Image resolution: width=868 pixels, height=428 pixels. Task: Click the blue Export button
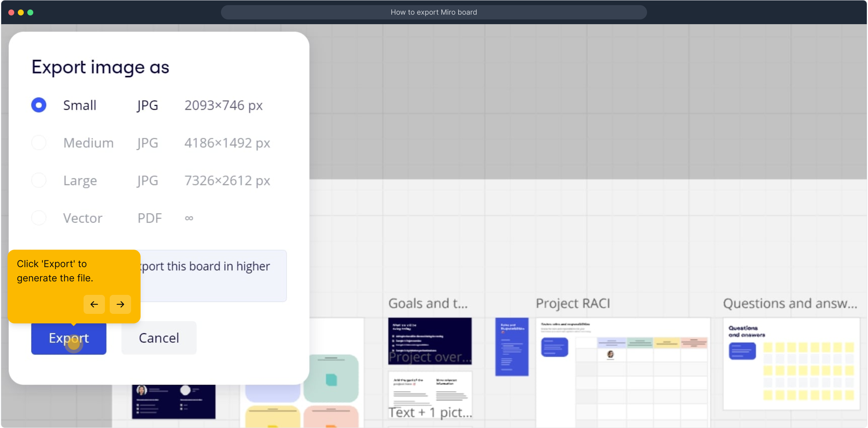click(x=69, y=338)
